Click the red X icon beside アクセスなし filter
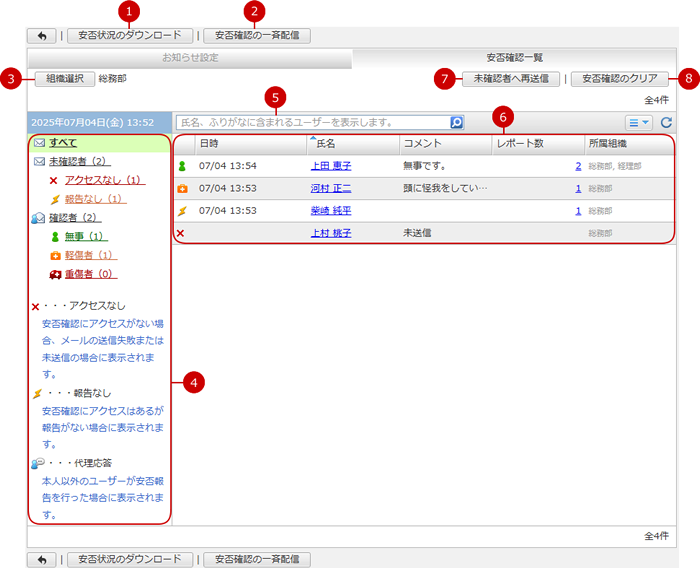This screenshot has height=568, width=700. (x=54, y=180)
